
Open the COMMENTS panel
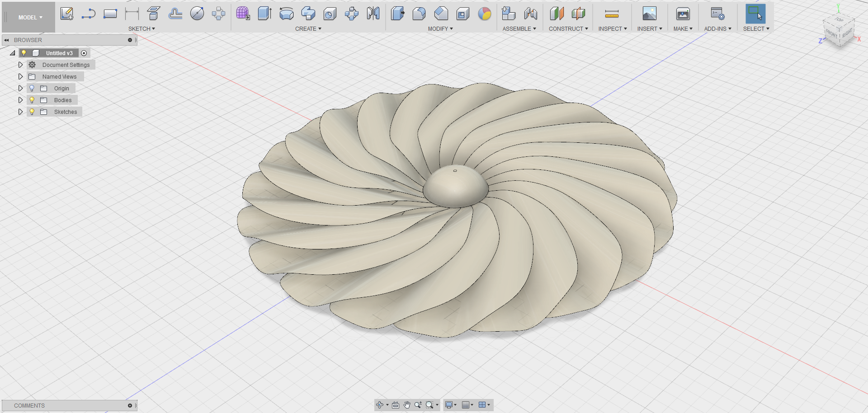(29, 405)
